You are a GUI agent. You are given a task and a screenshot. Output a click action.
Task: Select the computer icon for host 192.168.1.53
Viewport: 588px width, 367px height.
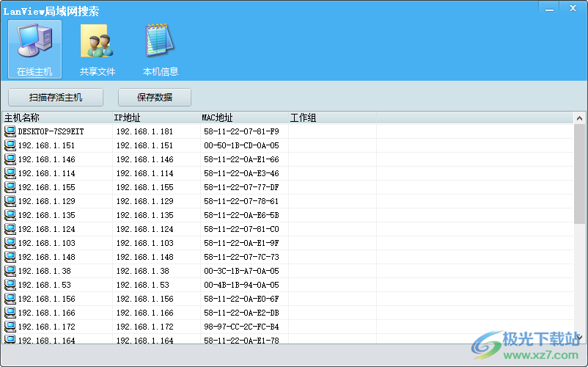[x=10, y=285]
